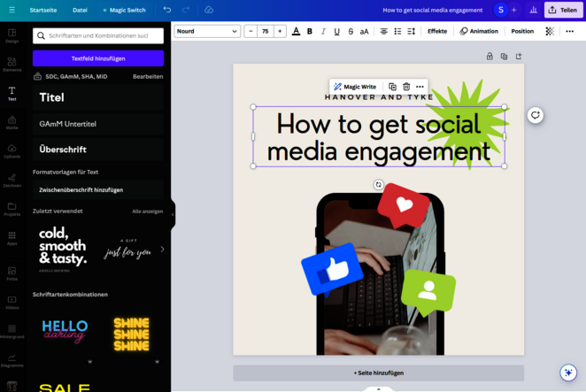586x392 pixels.
Task: Open the Elemente sidebar panel
Action: coord(12,64)
